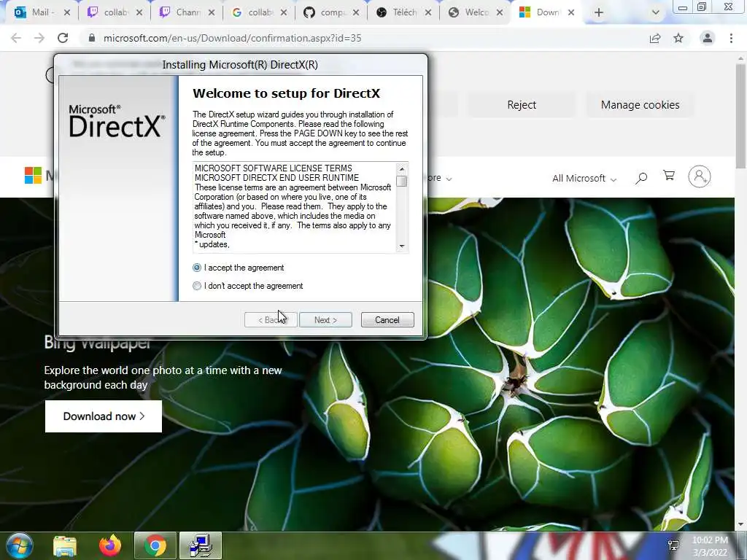The image size is (747, 560).
Task: Reload the current page
Action: pyautogui.click(x=63, y=38)
